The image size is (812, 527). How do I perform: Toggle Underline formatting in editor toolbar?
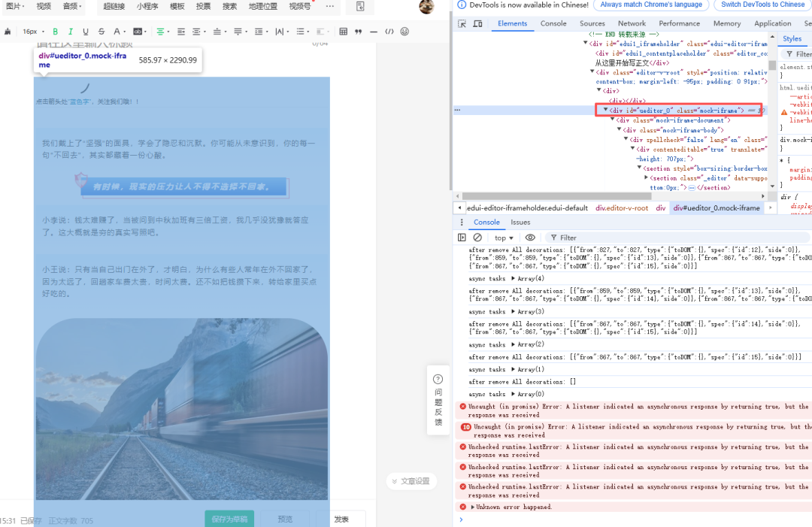coord(86,32)
